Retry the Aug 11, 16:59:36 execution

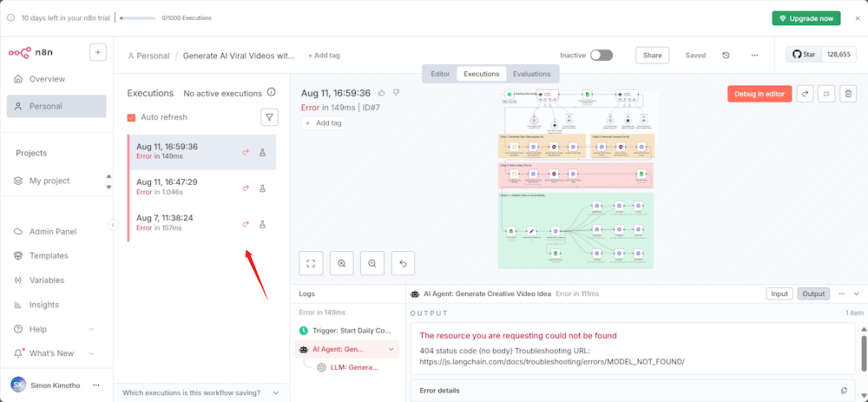click(x=246, y=152)
